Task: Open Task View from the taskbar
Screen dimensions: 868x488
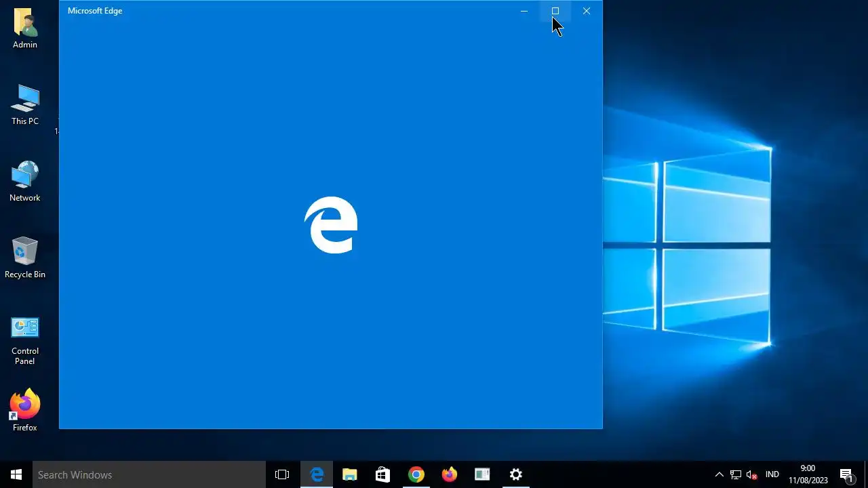Action: (282, 474)
